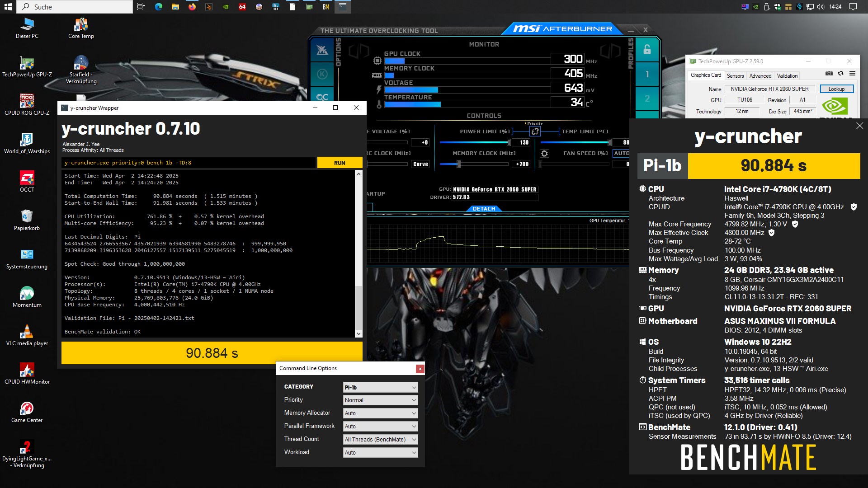Open VLC media player desktop icon
The width and height of the screenshot is (868, 488).
27,335
